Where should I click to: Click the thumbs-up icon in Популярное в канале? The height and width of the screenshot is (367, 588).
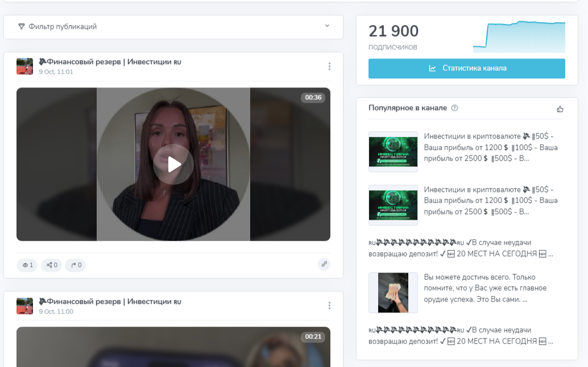[560, 109]
